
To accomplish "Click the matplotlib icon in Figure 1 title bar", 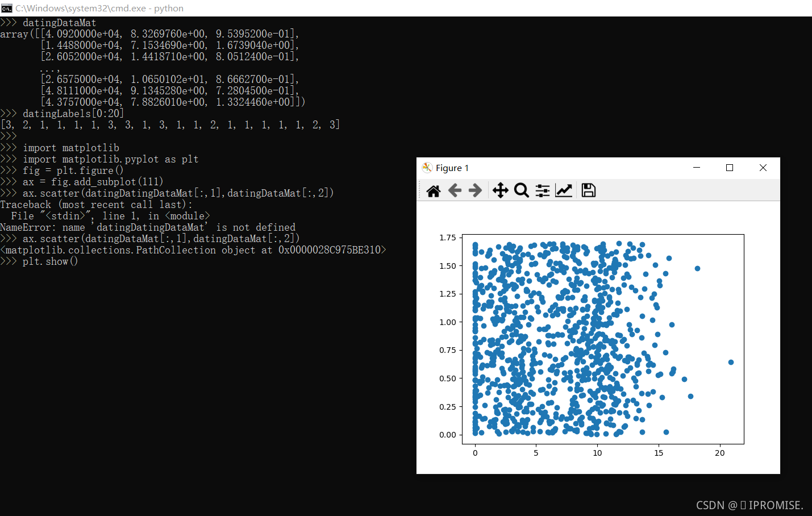I will tap(427, 168).
